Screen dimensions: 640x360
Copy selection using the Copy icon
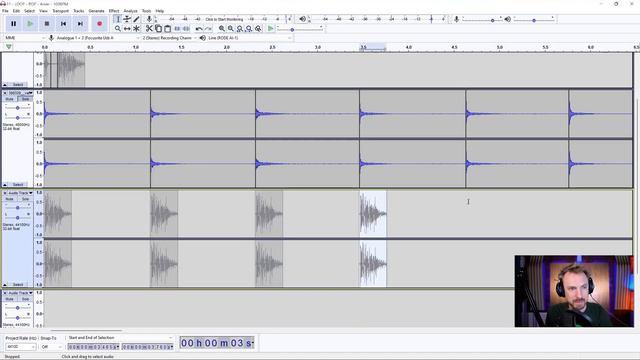pos(158,29)
